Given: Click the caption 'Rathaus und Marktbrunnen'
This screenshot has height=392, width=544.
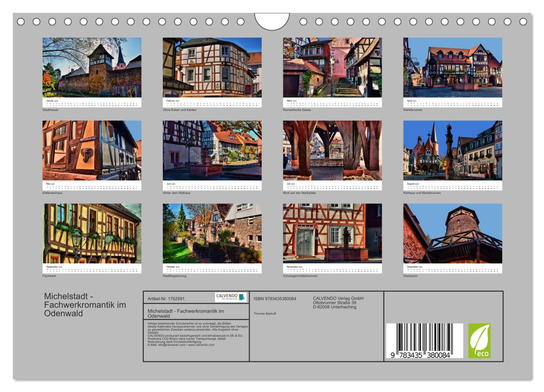Looking at the screenshot, I should pyautogui.click(x=422, y=193).
